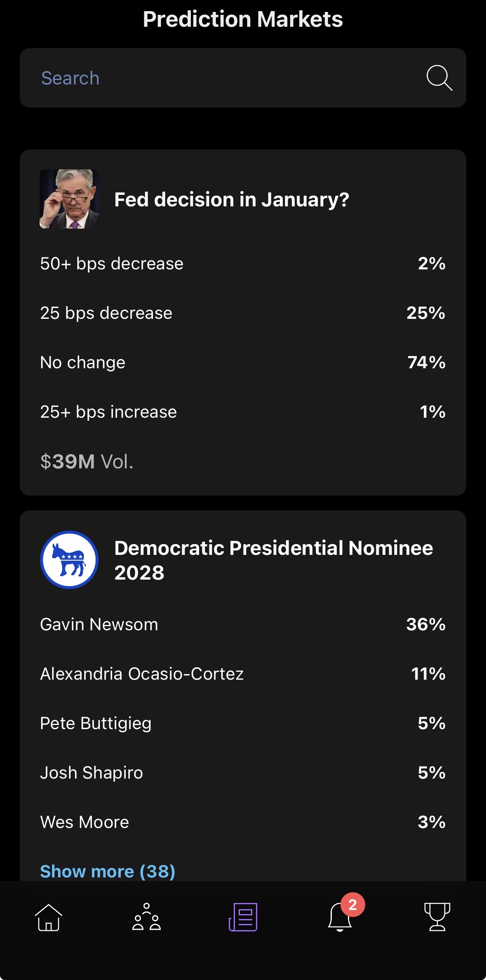This screenshot has width=486, height=980.
Task: Choose the 25+ bps increase option
Action: tap(243, 412)
